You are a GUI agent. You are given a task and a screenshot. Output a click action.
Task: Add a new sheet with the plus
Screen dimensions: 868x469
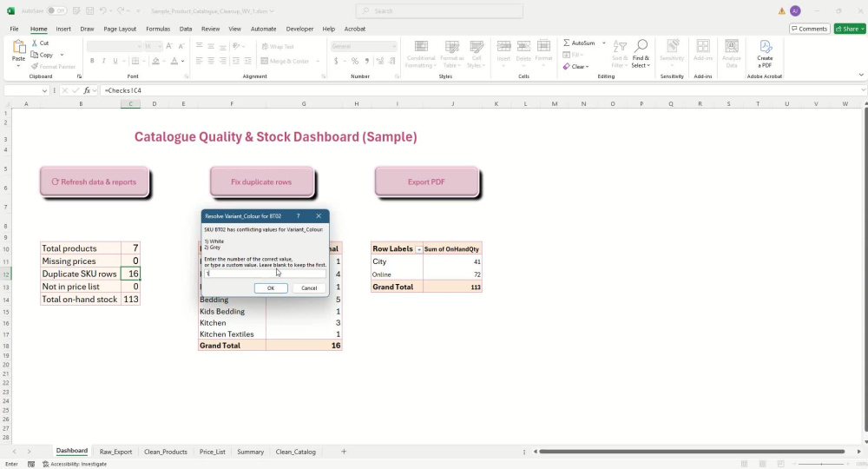344,452
